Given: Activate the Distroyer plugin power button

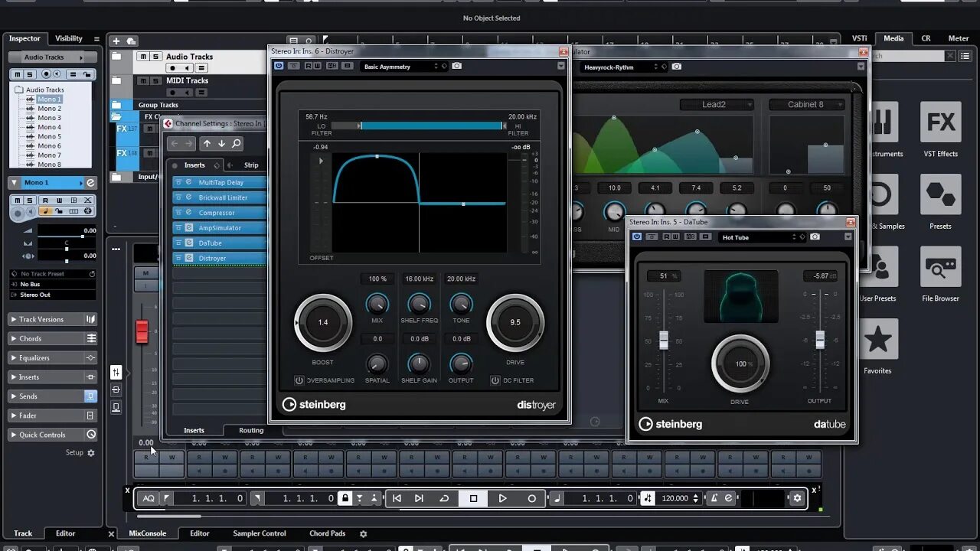Looking at the screenshot, I should click(279, 66).
